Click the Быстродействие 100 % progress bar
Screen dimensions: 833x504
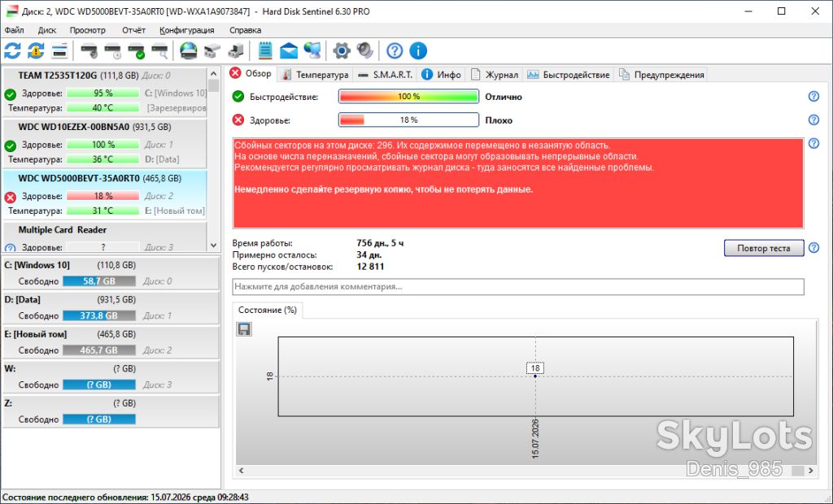coord(408,97)
